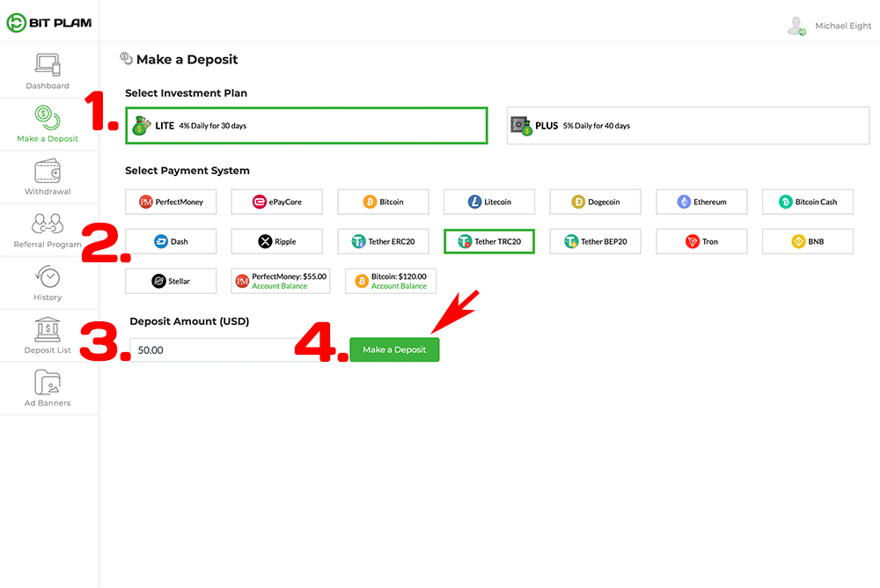Click the user avatar icon
This screenshot has width=880, height=588.
[796, 26]
